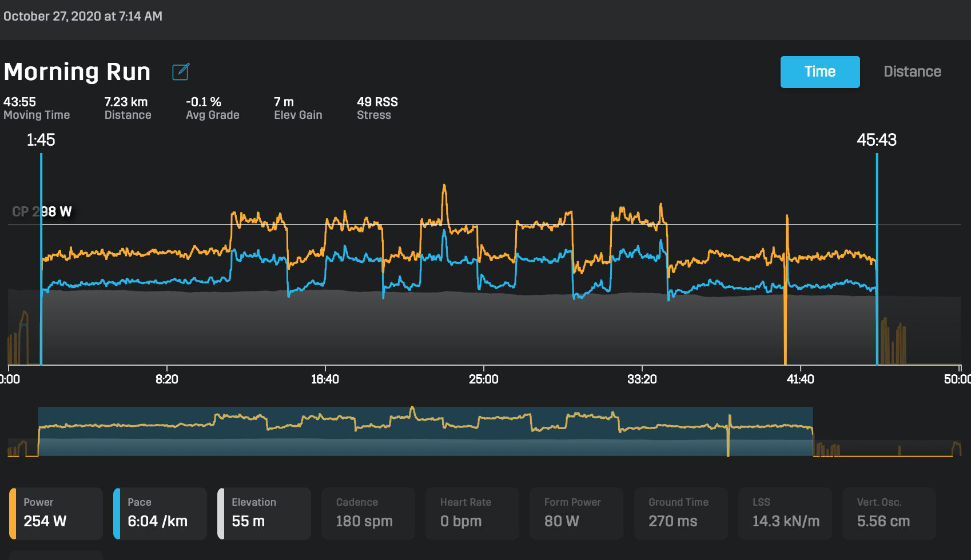971x560 pixels.
Task: Toggle the Power metric off
Action: pyautogui.click(x=56, y=513)
